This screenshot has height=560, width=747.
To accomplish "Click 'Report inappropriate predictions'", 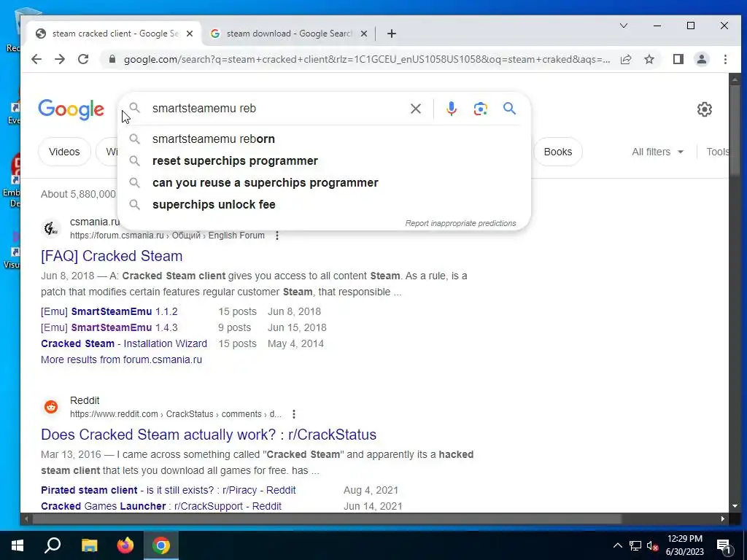I will click(460, 223).
